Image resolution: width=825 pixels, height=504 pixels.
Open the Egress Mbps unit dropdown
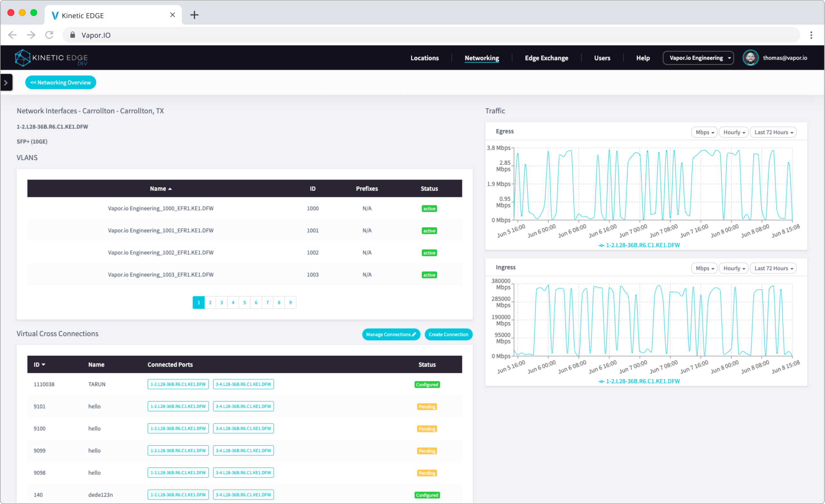click(x=704, y=132)
